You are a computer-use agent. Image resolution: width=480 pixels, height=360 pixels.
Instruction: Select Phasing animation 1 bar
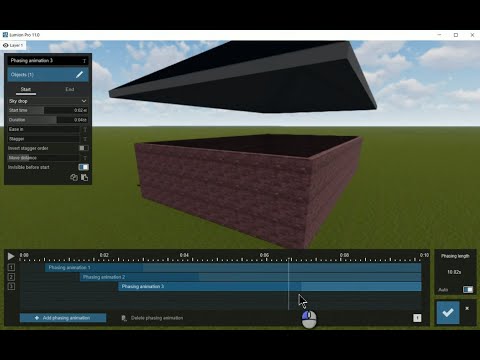[233, 267]
